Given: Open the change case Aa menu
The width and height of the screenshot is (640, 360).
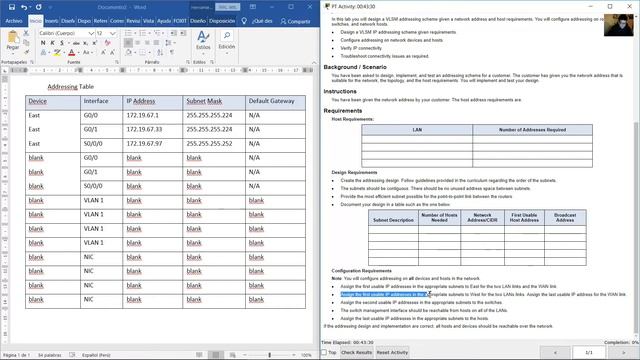Looking at the screenshot, I should [x=86, y=53].
